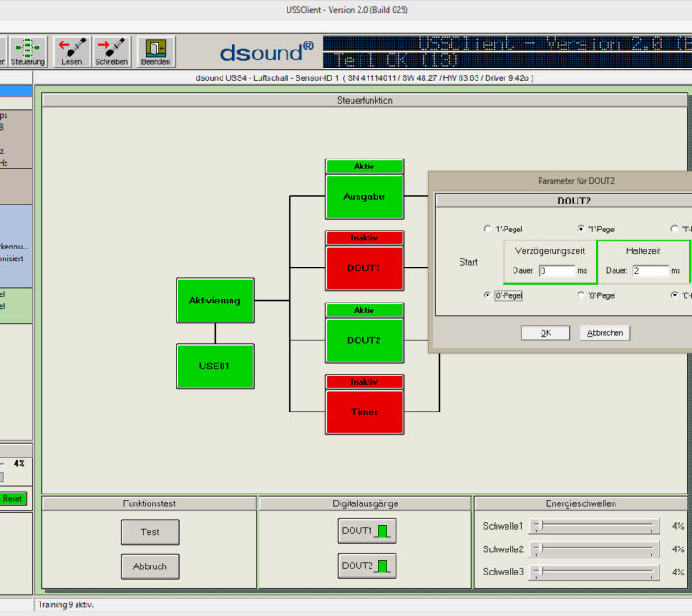
Task: Click Abbrechen in the DOUT2 dialog
Action: (x=605, y=332)
